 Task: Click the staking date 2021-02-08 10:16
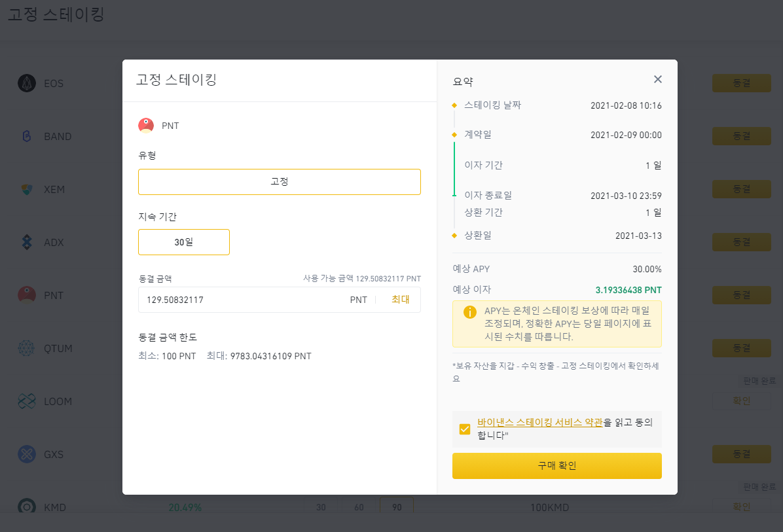(626, 105)
